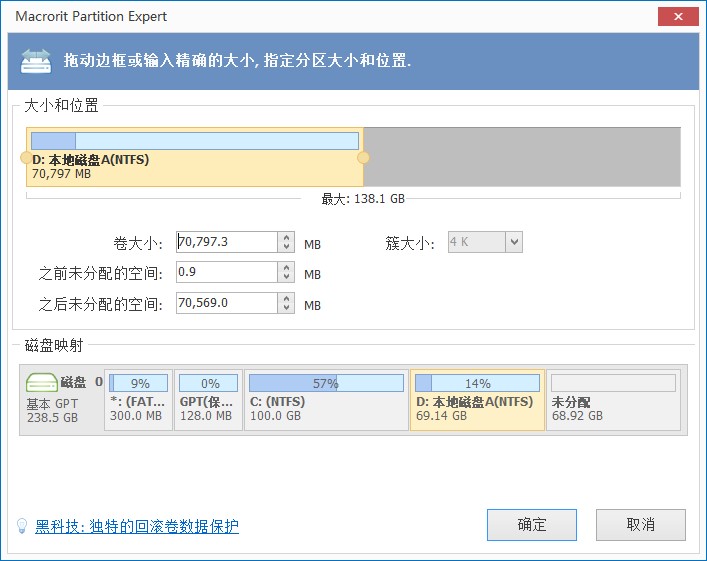Screen dimensions: 707x561
Task: Confirm with the 确定 button
Action: pyautogui.click(x=531, y=525)
